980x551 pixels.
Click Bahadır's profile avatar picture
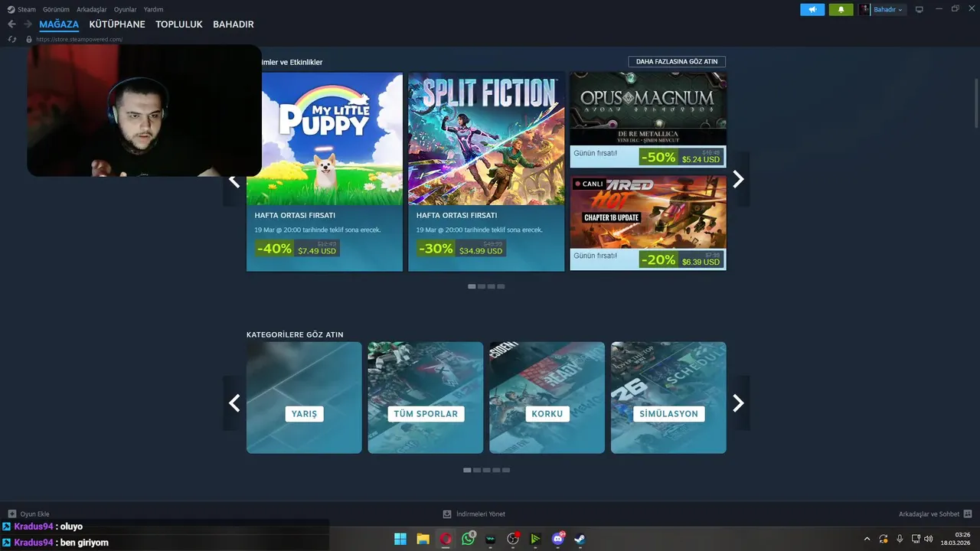click(x=865, y=10)
